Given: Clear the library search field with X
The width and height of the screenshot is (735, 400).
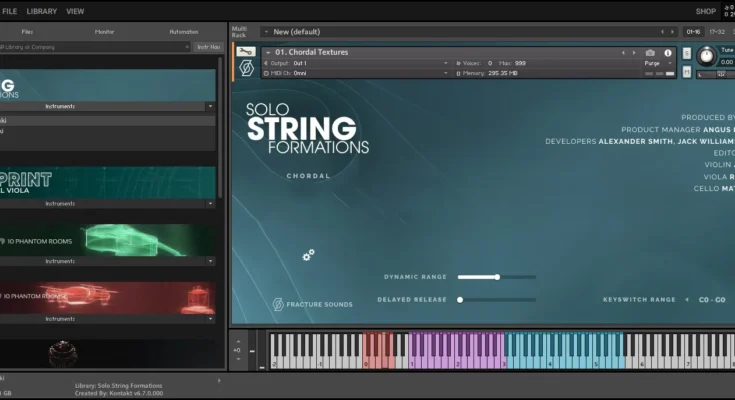Looking at the screenshot, I should pos(187,47).
